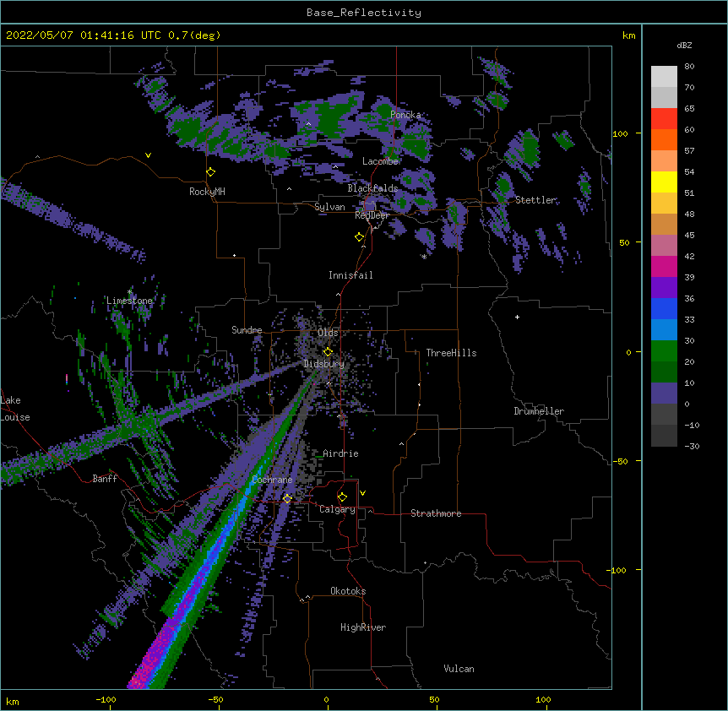Click the 80 value on dBZ scale
The height and width of the screenshot is (711, 728).
coord(689,67)
